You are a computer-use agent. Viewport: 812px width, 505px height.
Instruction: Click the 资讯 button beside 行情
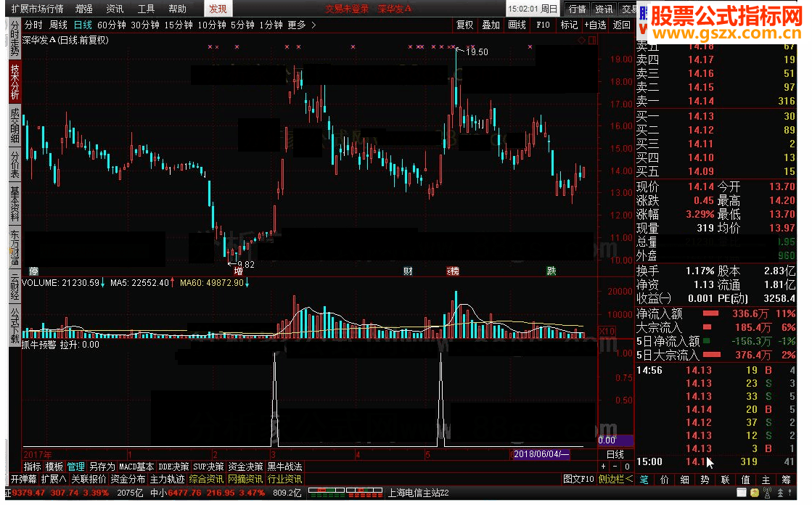pos(603,9)
